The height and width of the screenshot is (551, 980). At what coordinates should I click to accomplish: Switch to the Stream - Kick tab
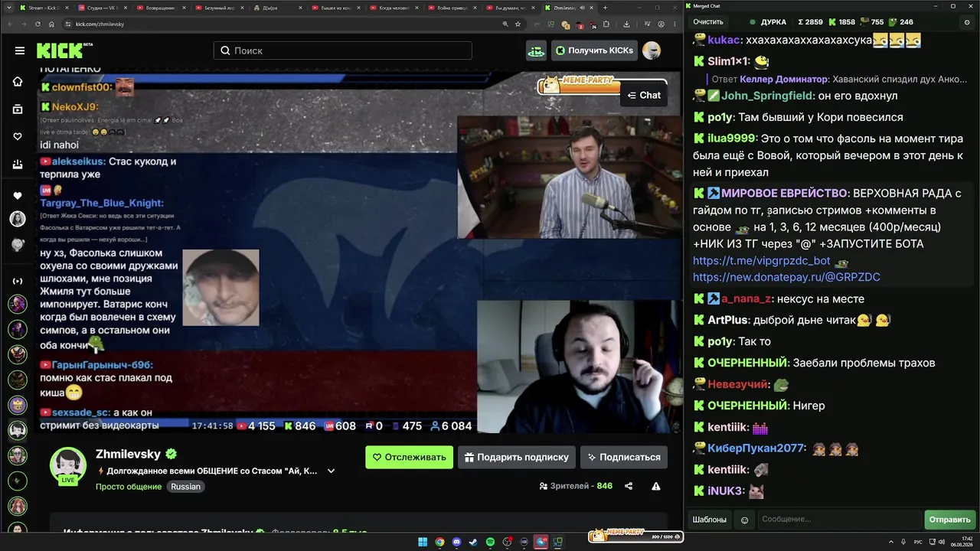coord(43,8)
